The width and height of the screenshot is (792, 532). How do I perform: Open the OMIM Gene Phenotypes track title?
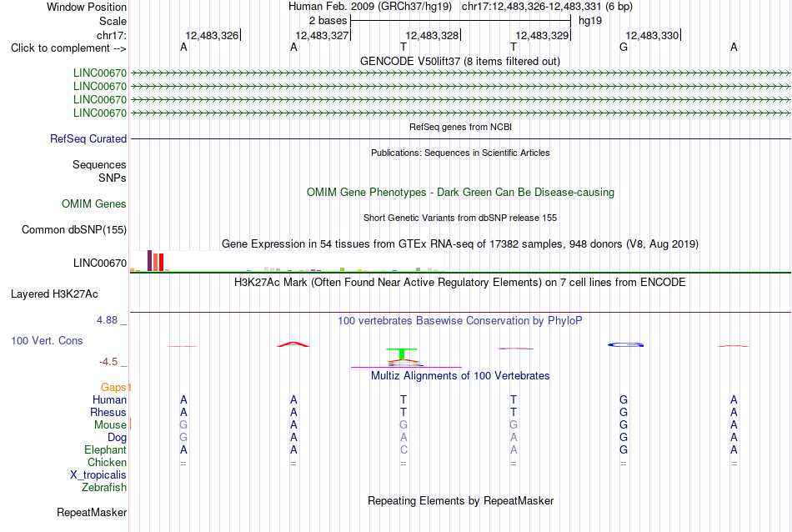[460, 193]
